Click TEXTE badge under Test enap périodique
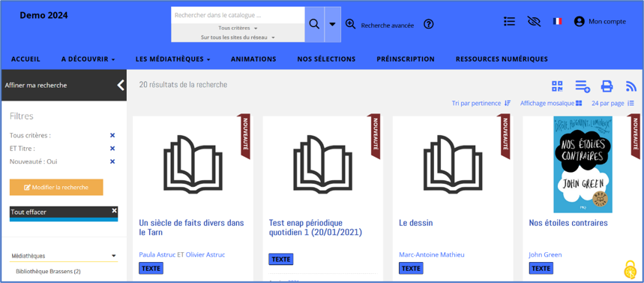 [281, 259]
